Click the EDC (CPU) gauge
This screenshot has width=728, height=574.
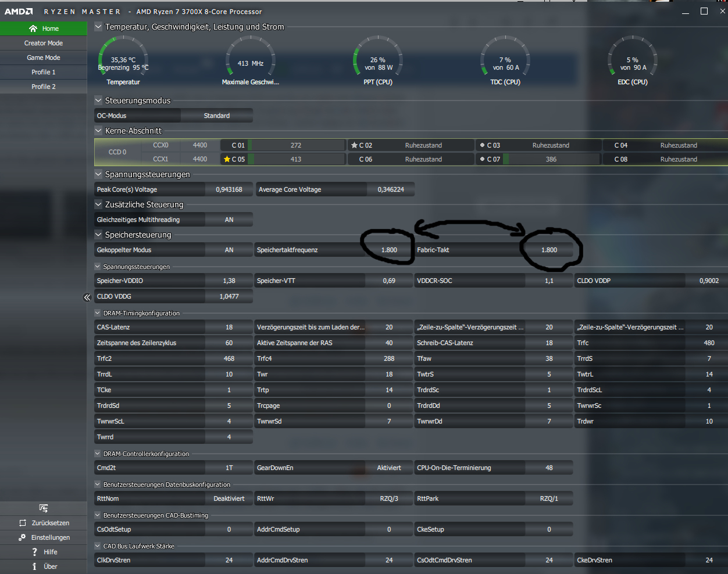[633, 60]
